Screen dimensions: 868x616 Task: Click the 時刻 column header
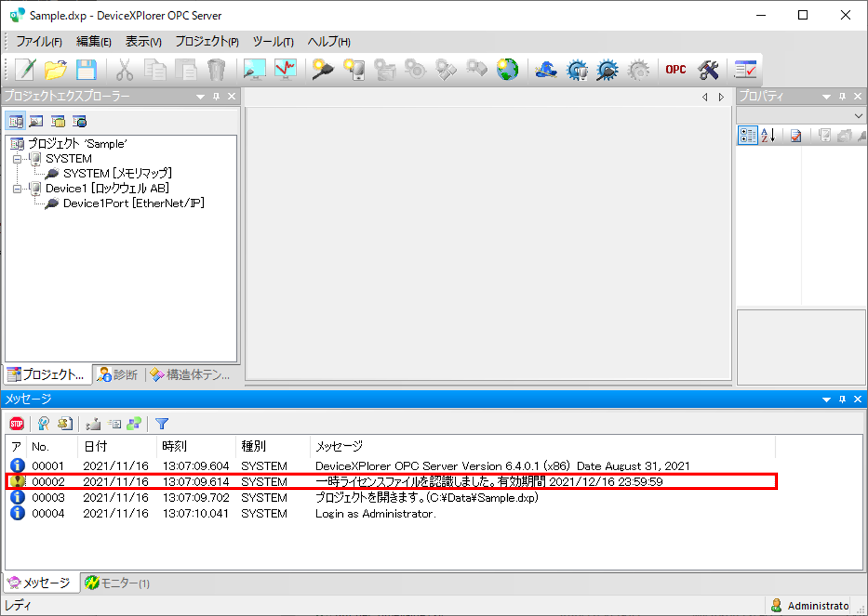[x=174, y=446]
